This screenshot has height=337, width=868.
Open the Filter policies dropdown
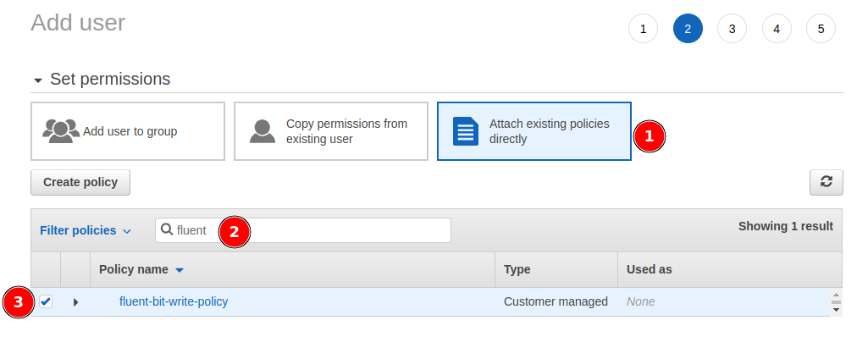coord(86,230)
